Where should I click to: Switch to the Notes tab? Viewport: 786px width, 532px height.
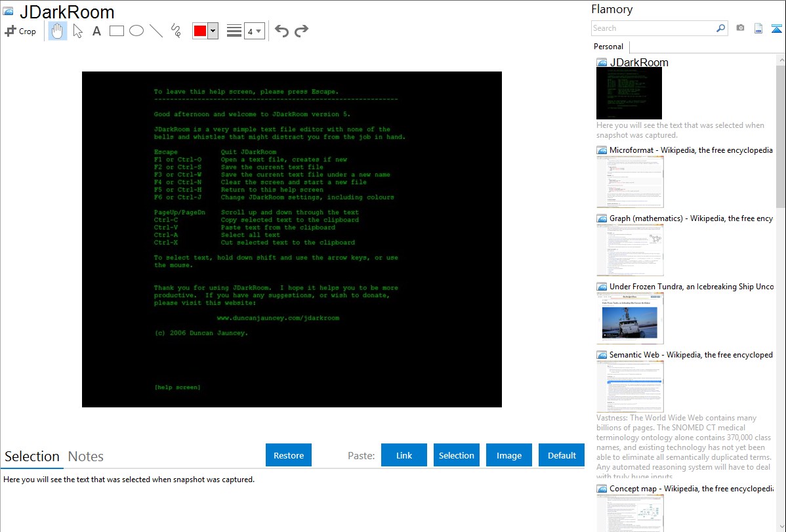(x=86, y=457)
